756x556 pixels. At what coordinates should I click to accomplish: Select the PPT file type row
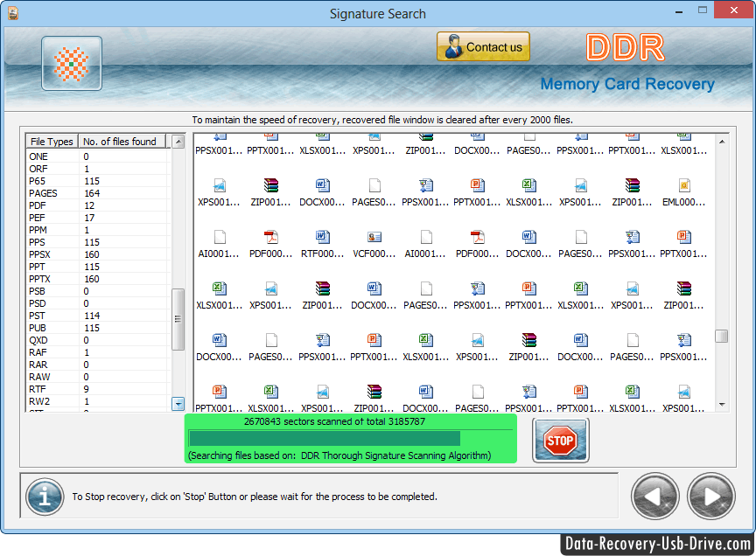[x=98, y=267]
